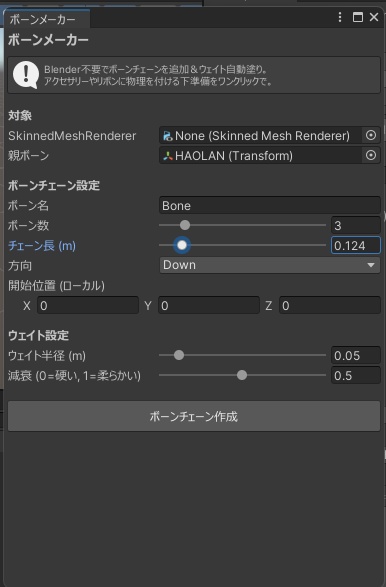
Task: Click the ウェイト設定 section header
Action: pyautogui.click(x=39, y=335)
